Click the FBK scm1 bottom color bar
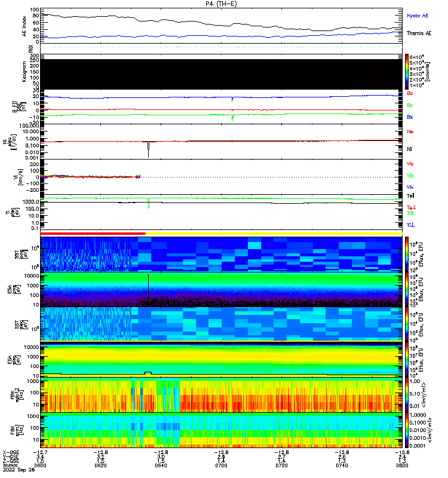This screenshot has width=448, height=478. 407,430
